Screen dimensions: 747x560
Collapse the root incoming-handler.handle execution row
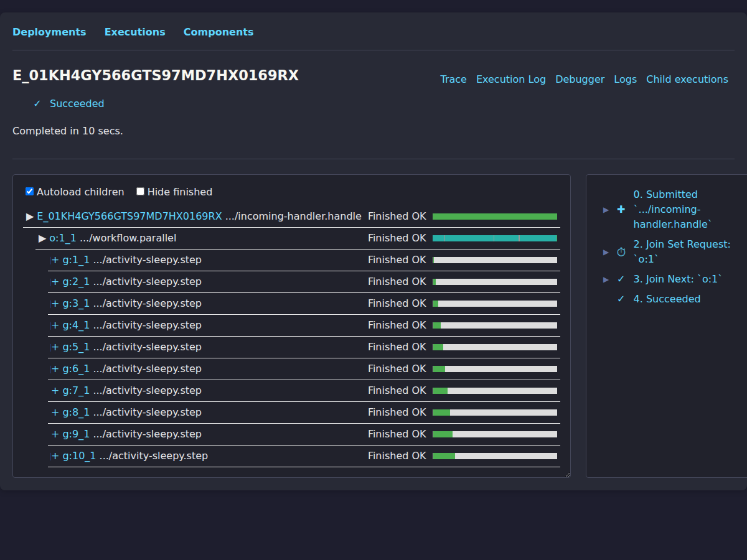pyautogui.click(x=30, y=217)
